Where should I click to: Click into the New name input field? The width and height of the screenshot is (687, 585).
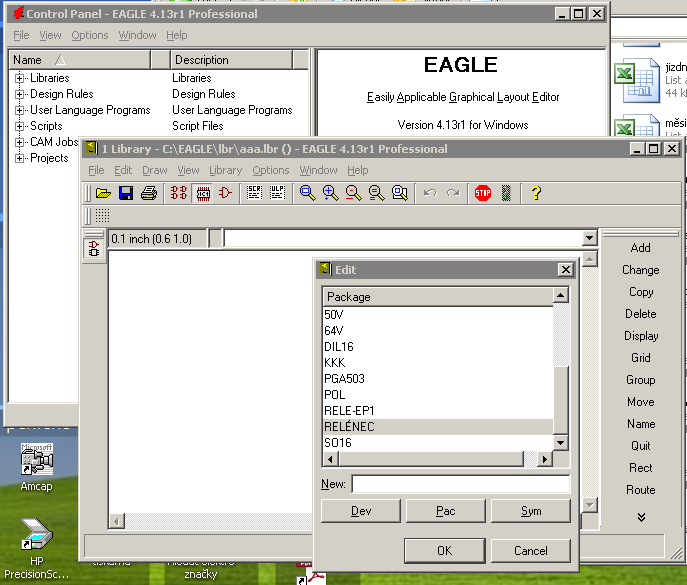click(x=461, y=484)
